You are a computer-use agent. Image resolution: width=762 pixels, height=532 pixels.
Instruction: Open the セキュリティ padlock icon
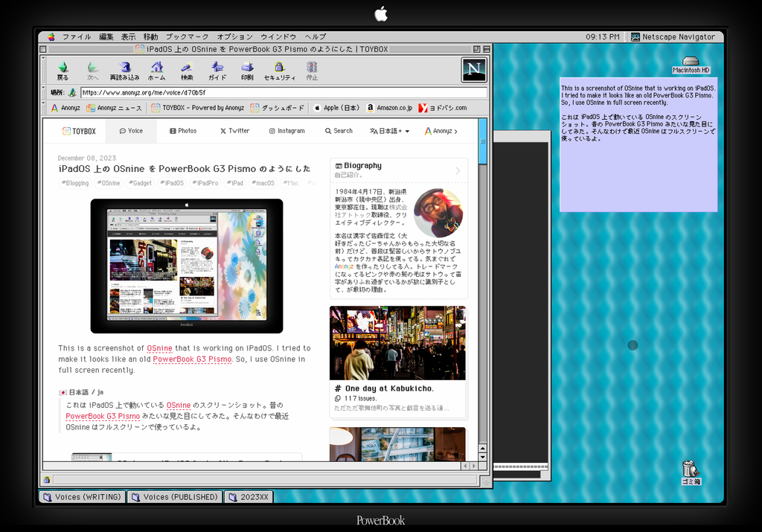point(279,67)
